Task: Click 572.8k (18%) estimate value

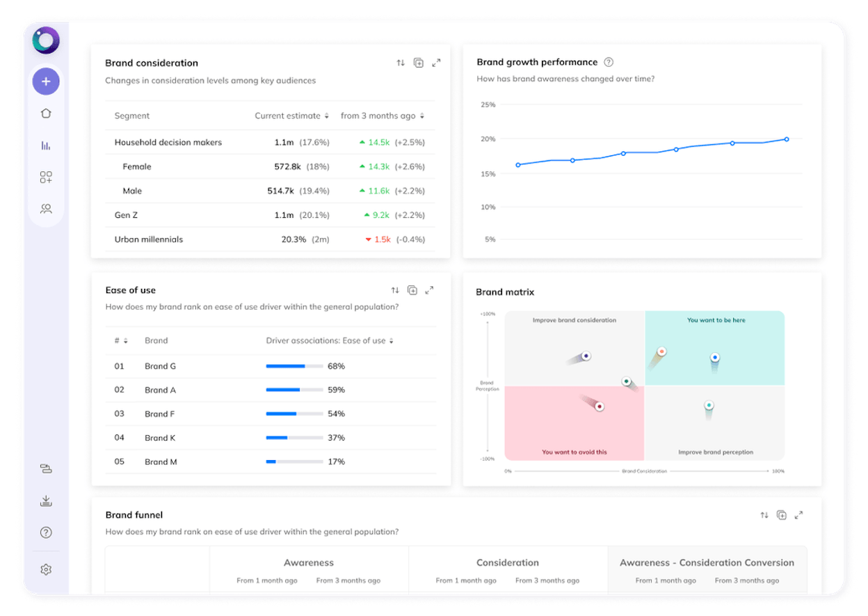Action: 302,166
